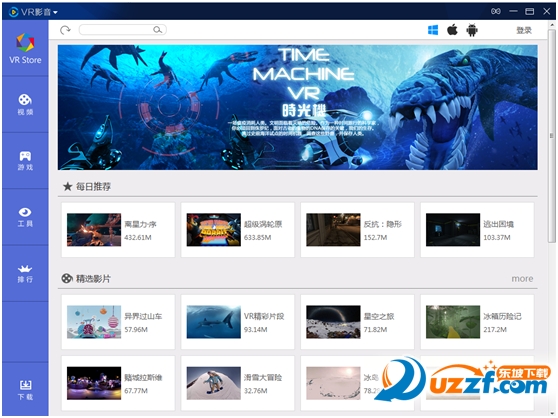Open more 精选影片 via the more link
Image resolution: width=558 pixels, height=418 pixels.
pyautogui.click(x=522, y=279)
